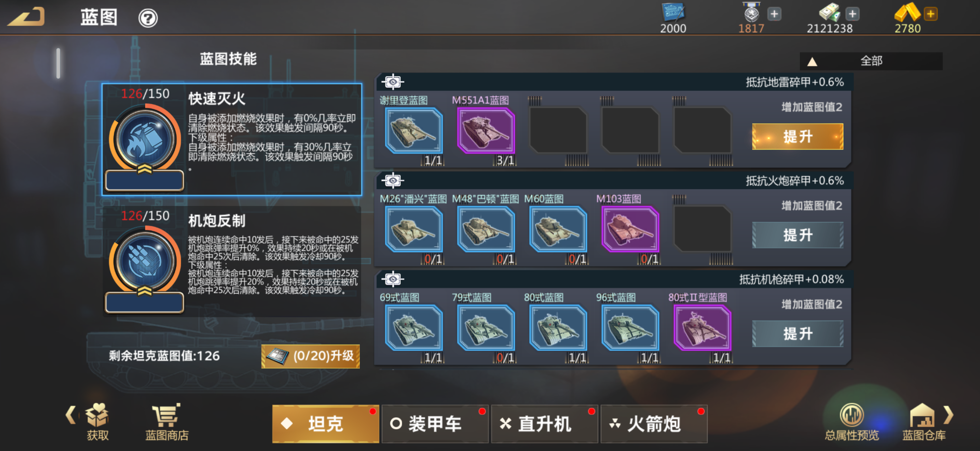Select the 机炮反制 skill icon
Image resolution: width=980 pixels, height=451 pixels.
point(144,262)
